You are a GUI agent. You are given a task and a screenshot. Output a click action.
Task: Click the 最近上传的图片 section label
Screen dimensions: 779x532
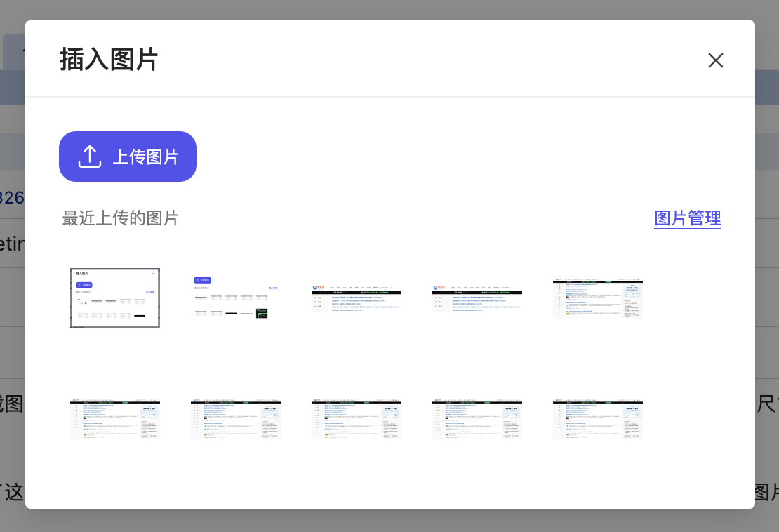click(120, 218)
